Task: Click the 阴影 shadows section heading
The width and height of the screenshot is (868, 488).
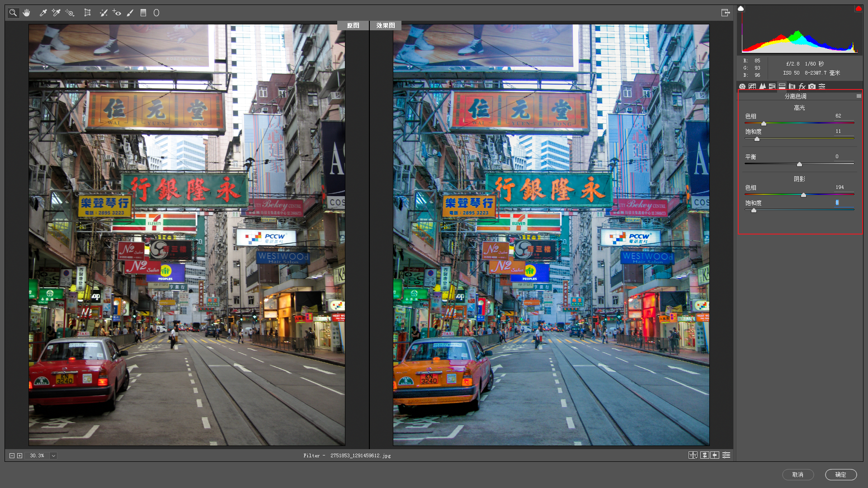Action: [x=799, y=179]
